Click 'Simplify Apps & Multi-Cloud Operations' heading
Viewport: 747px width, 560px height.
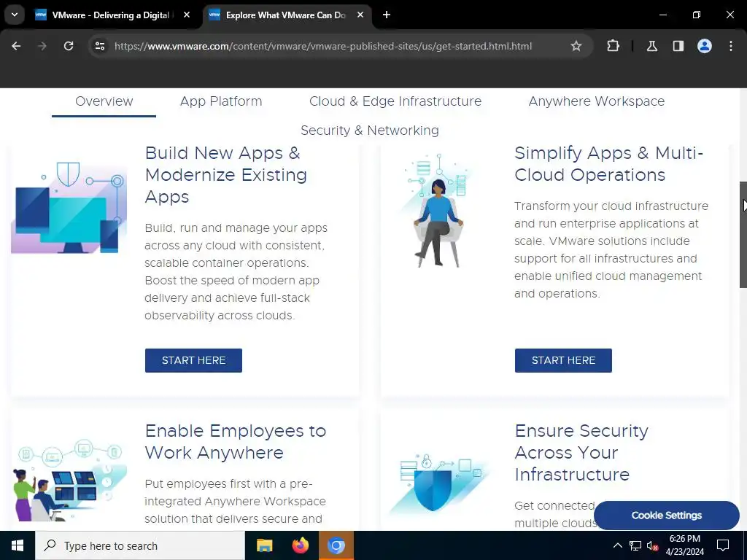pos(609,164)
